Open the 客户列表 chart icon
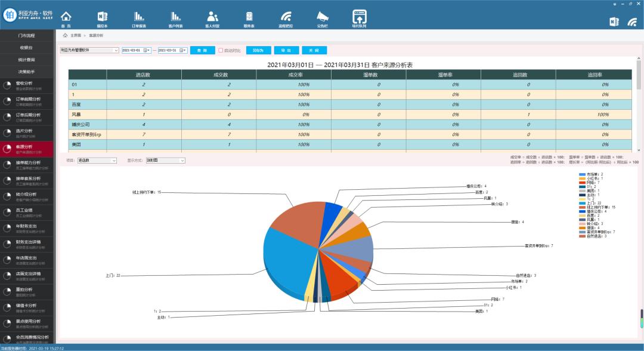The height and width of the screenshot is (351, 644). [x=176, y=19]
